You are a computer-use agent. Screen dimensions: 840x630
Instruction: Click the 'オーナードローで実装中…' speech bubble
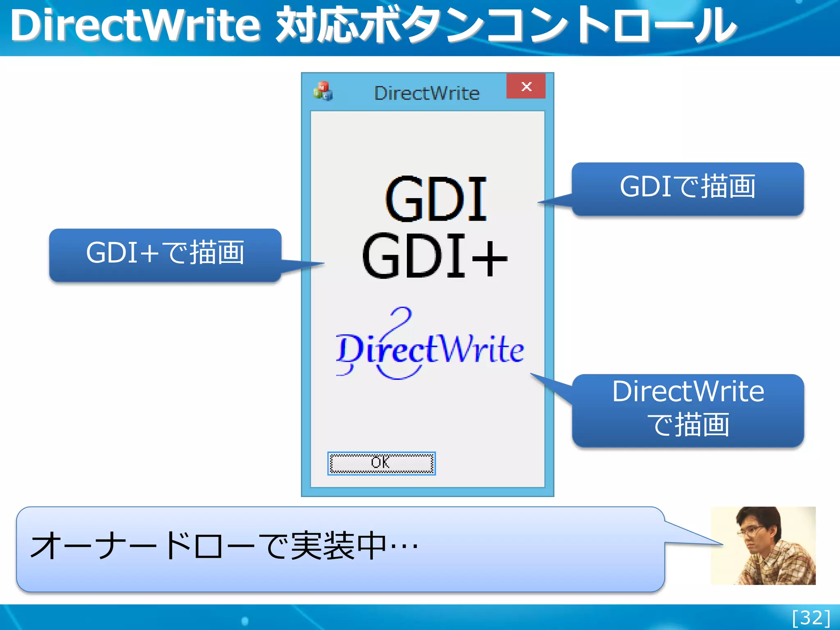[x=340, y=549]
